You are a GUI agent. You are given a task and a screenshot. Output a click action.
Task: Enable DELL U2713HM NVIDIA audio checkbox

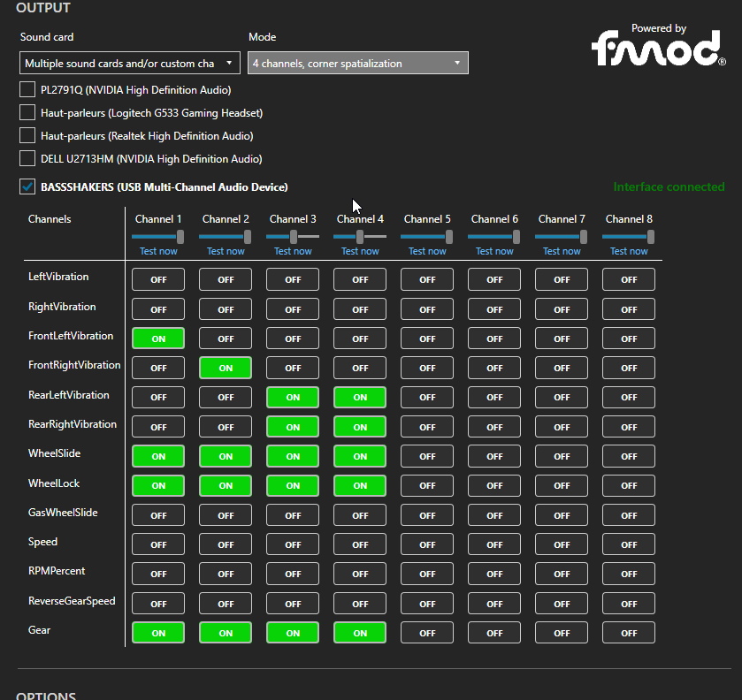pos(27,158)
